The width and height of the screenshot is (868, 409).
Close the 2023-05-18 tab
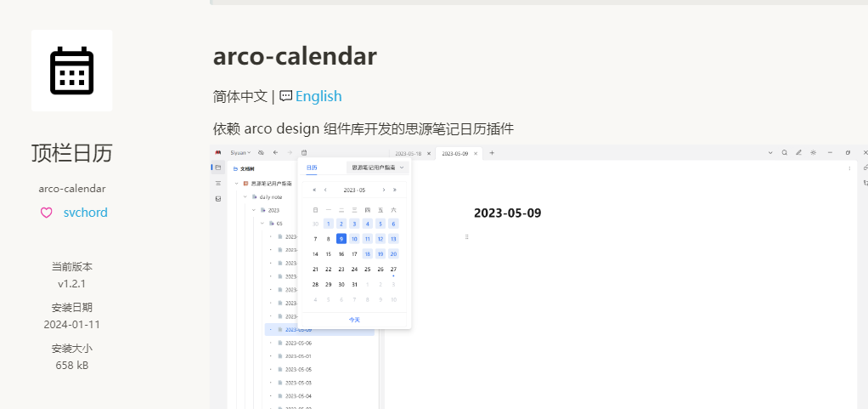pos(428,153)
